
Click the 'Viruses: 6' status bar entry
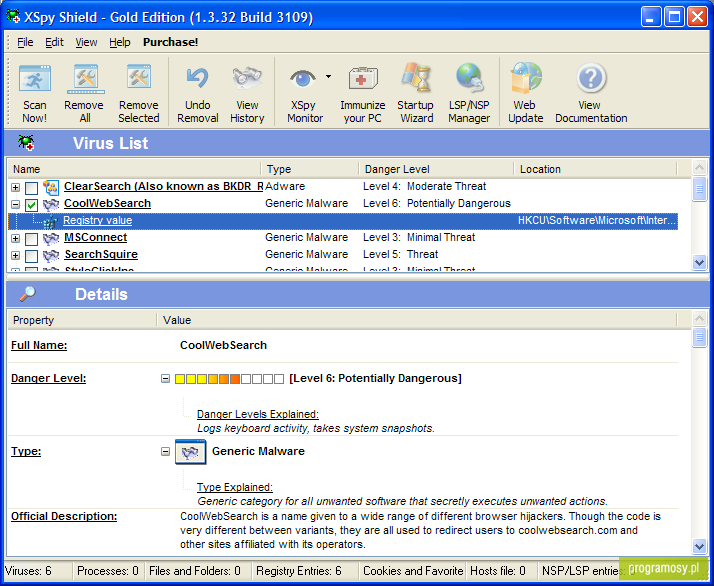[37, 571]
